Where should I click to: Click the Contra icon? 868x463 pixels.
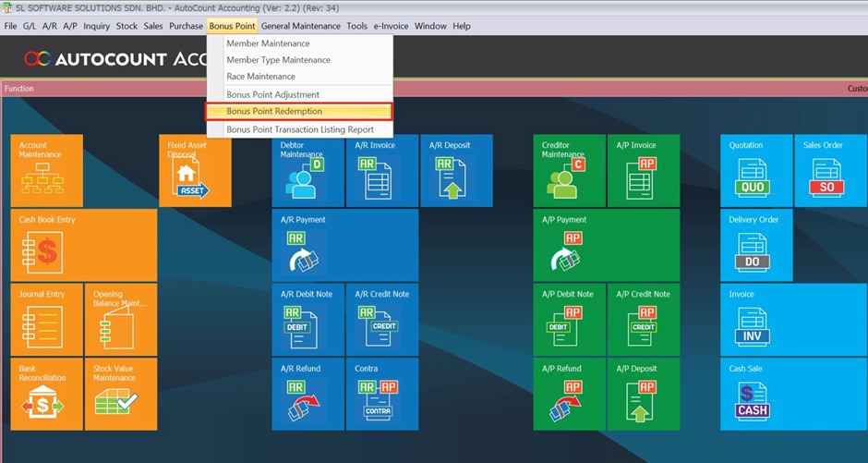[x=381, y=395]
